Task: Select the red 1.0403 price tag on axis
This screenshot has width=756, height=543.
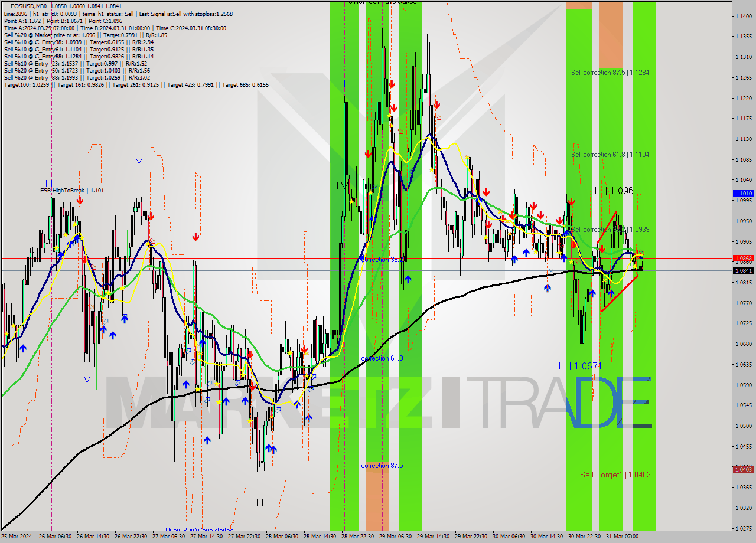Action: [743, 469]
